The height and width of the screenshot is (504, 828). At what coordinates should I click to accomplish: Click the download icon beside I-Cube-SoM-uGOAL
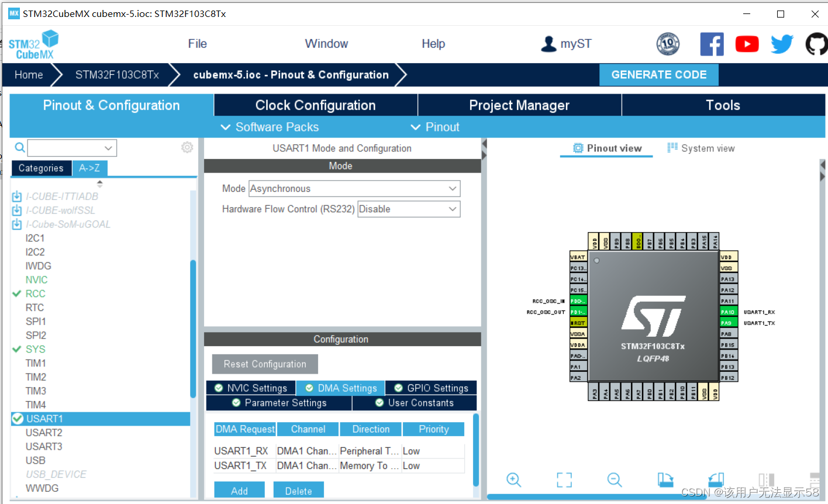point(17,225)
